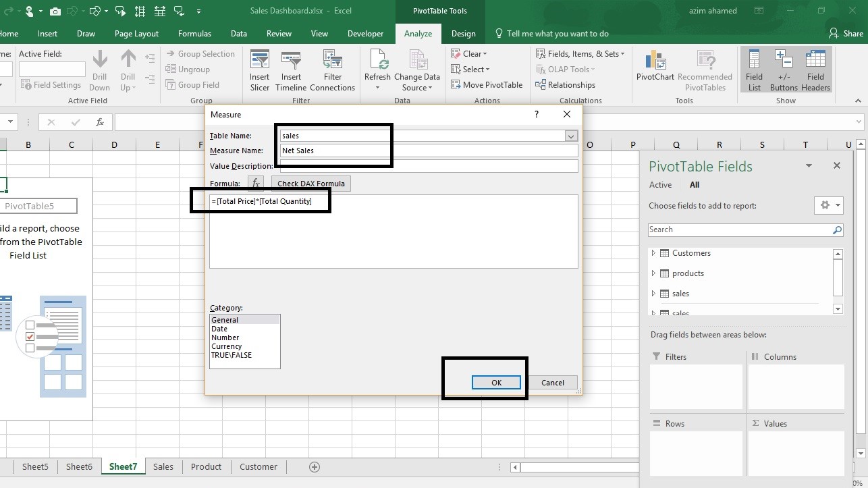Click Group Selection in Group section

[200, 54]
